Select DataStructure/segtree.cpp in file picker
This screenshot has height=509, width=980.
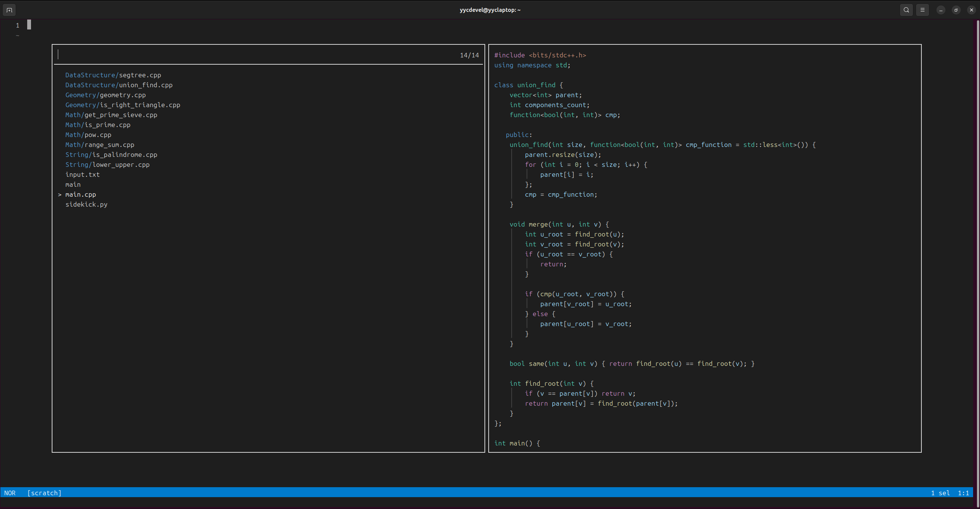113,75
